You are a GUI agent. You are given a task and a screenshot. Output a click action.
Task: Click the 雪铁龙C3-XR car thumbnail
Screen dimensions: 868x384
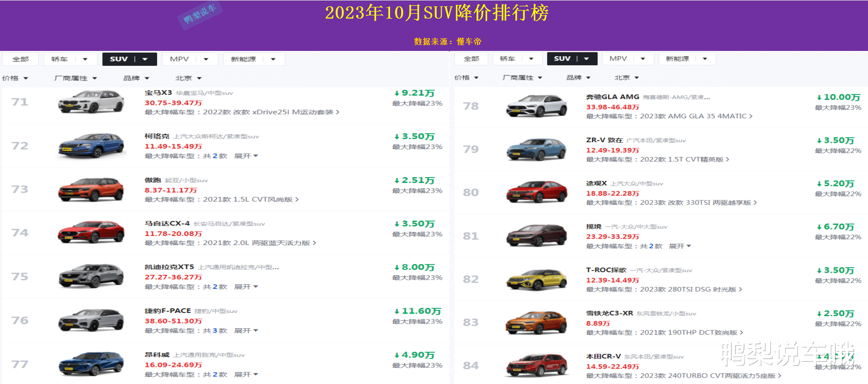pyautogui.click(x=537, y=322)
